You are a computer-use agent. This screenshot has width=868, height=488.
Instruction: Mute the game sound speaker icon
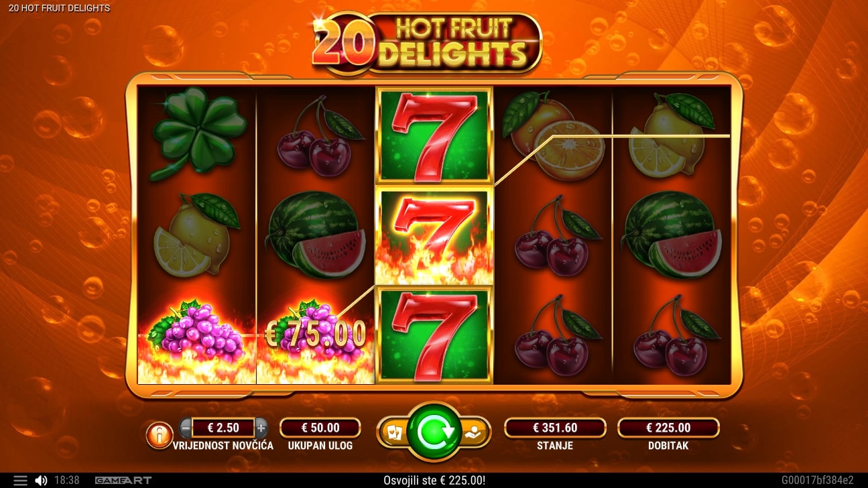coord(41,481)
